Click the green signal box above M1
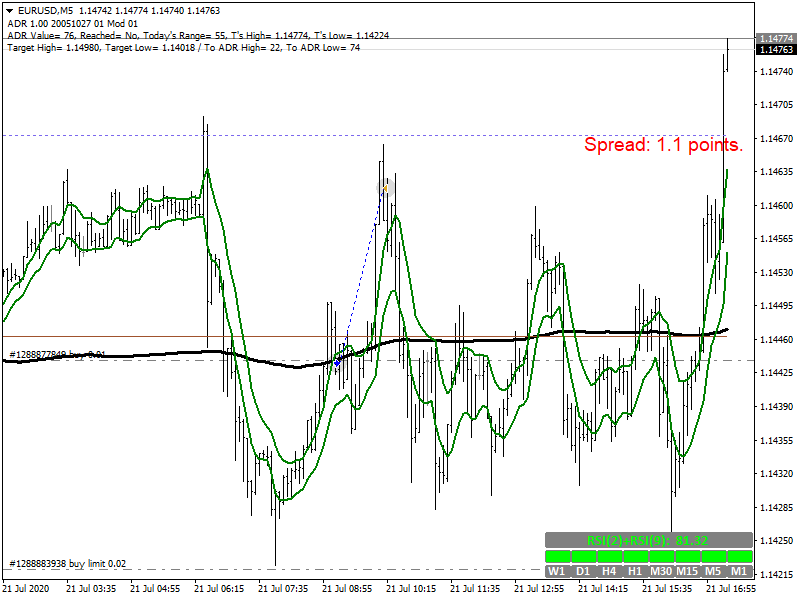This screenshot has width=800, height=600. (x=740, y=556)
